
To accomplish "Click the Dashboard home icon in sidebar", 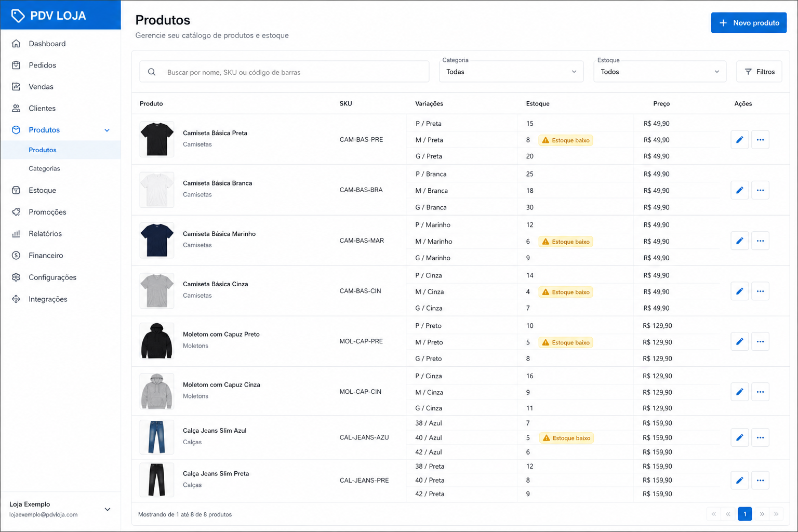I will 16,44.
